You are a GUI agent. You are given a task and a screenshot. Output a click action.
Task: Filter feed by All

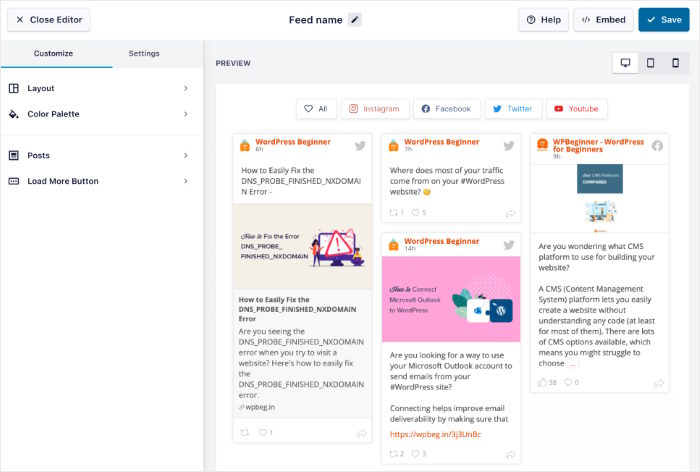316,109
